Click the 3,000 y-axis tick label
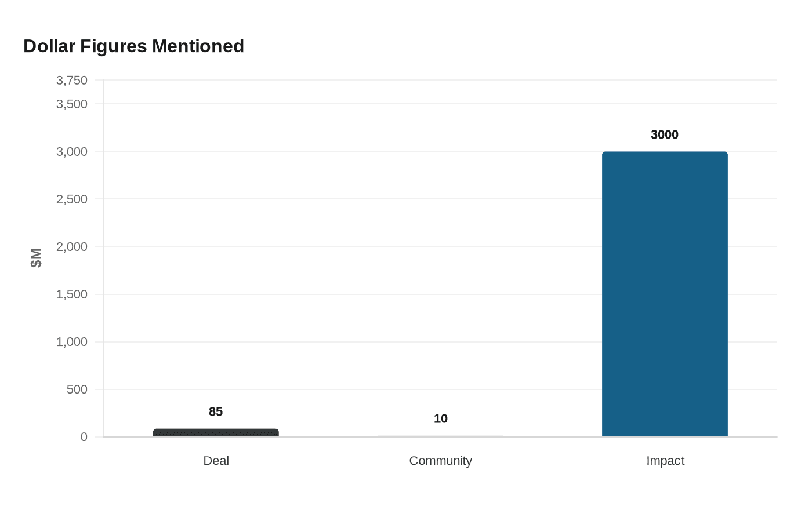 tap(72, 152)
